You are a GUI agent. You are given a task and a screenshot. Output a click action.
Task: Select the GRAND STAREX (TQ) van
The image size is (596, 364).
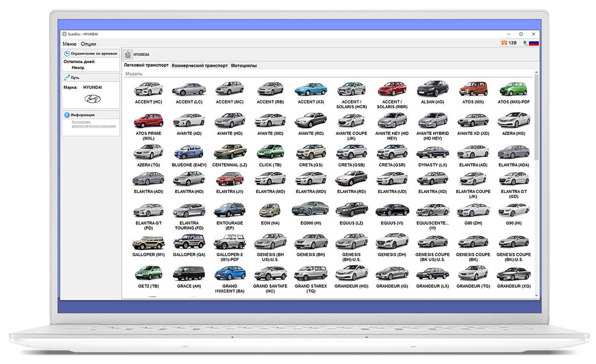coord(311,279)
